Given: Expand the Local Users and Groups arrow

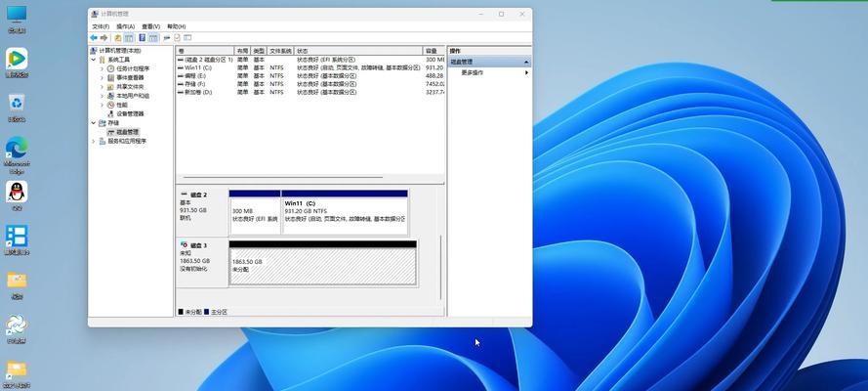Looking at the screenshot, I should tap(102, 96).
